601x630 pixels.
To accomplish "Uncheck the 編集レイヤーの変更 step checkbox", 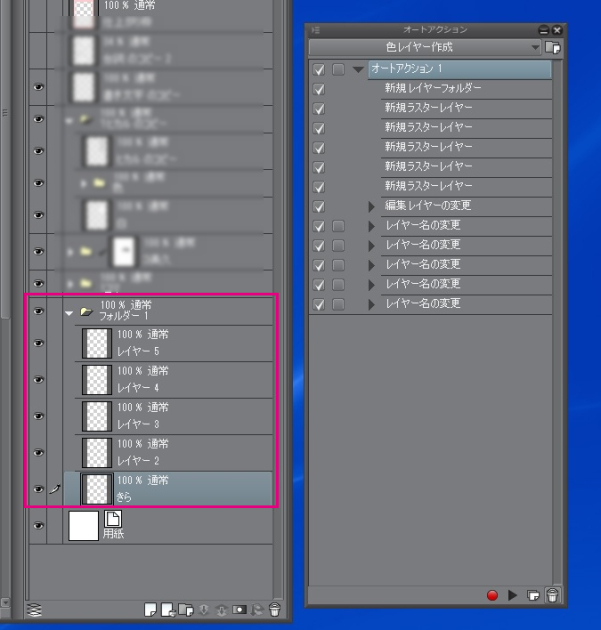I will pyautogui.click(x=319, y=207).
